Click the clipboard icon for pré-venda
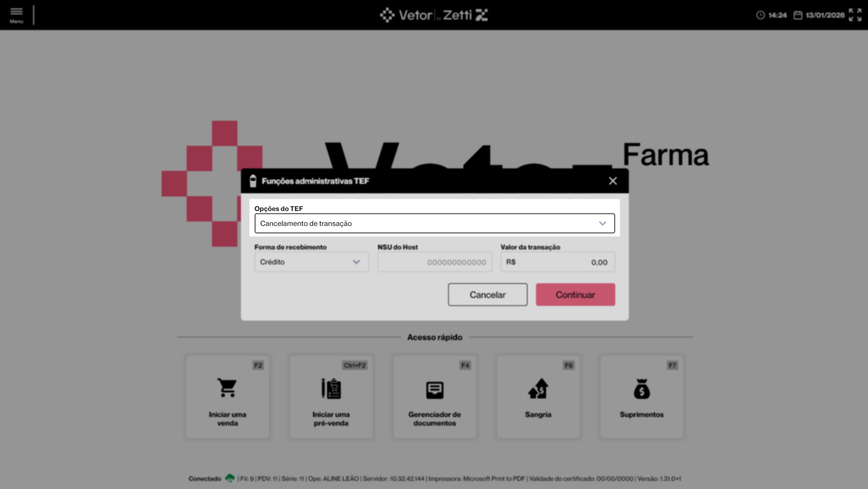This screenshot has width=868, height=489. (x=331, y=388)
